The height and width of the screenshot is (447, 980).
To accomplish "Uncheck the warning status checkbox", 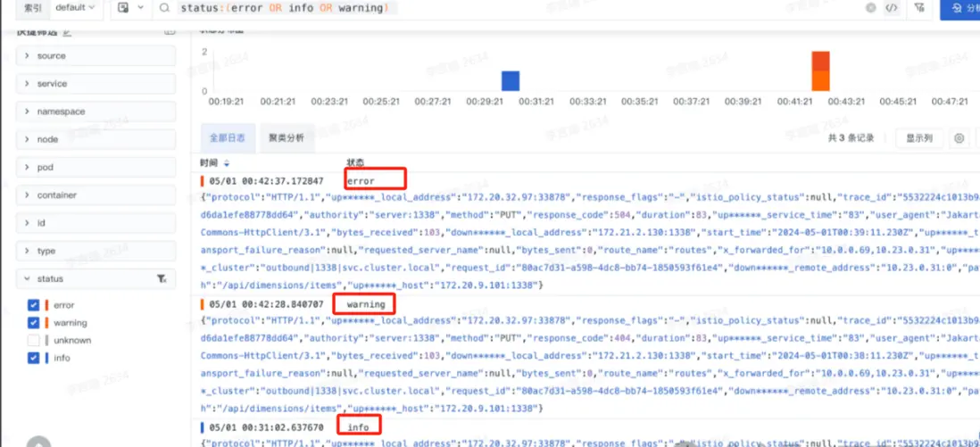I will pos(34,323).
